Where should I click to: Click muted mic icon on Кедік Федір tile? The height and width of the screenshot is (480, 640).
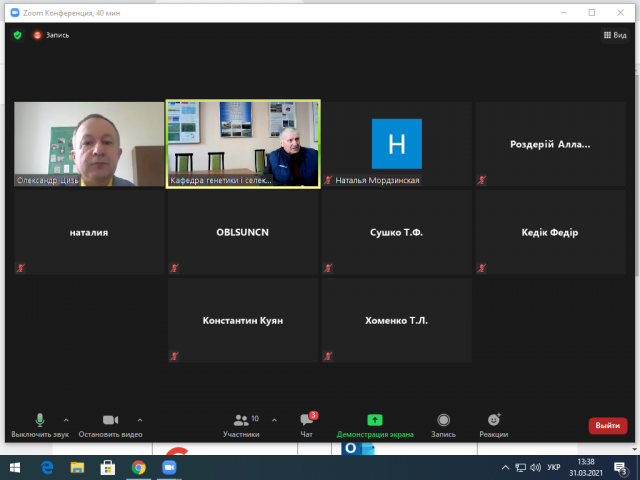coord(482,268)
